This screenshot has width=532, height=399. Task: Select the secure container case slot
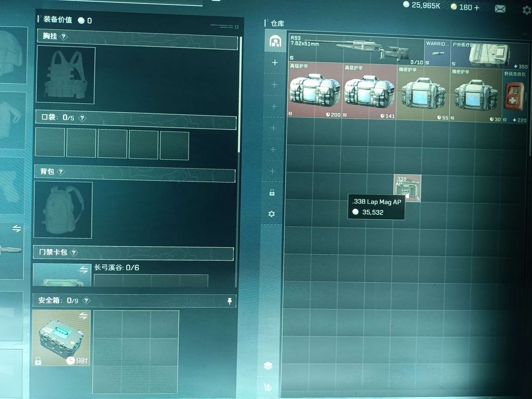[x=61, y=337]
